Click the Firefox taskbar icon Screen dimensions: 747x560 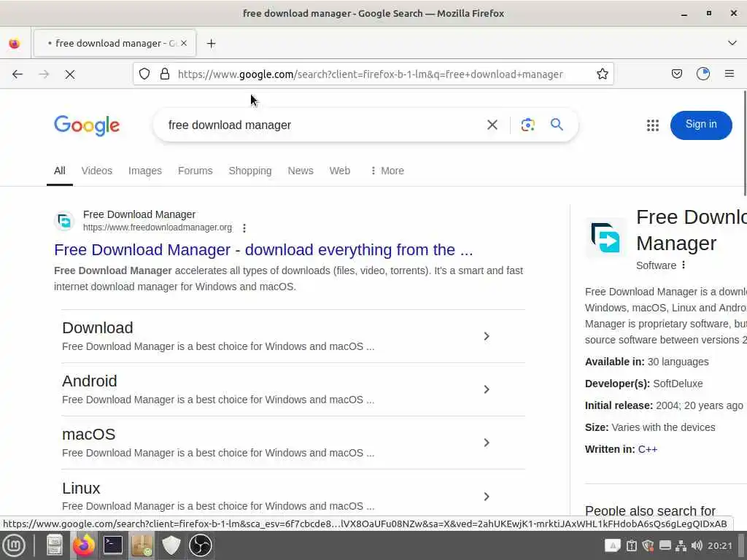click(84, 545)
